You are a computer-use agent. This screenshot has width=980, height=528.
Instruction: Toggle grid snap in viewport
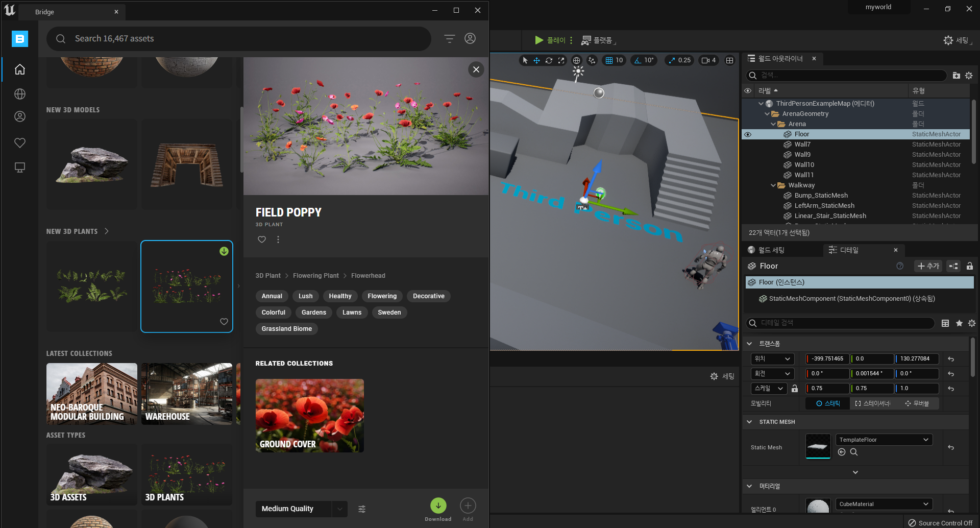[609, 60]
